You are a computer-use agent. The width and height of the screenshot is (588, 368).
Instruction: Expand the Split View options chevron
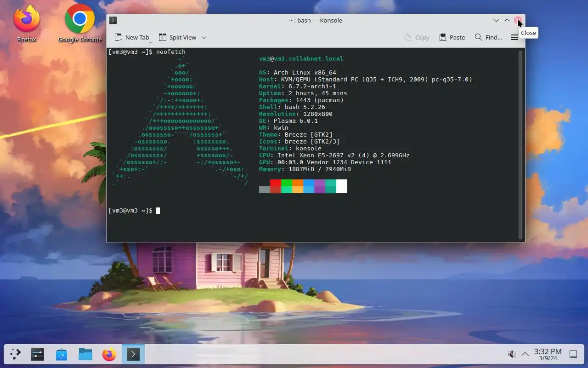coord(204,37)
